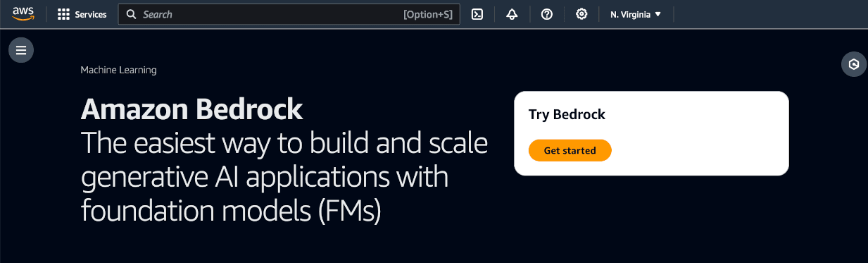Click the Amazon Bedrock title heading
This screenshot has height=263, width=868.
192,109
